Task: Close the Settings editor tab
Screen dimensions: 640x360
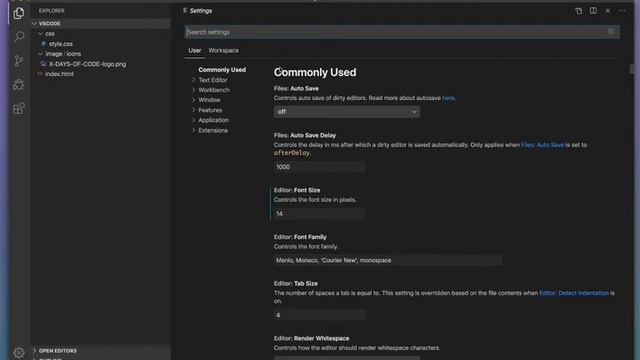Action: [607, 11]
